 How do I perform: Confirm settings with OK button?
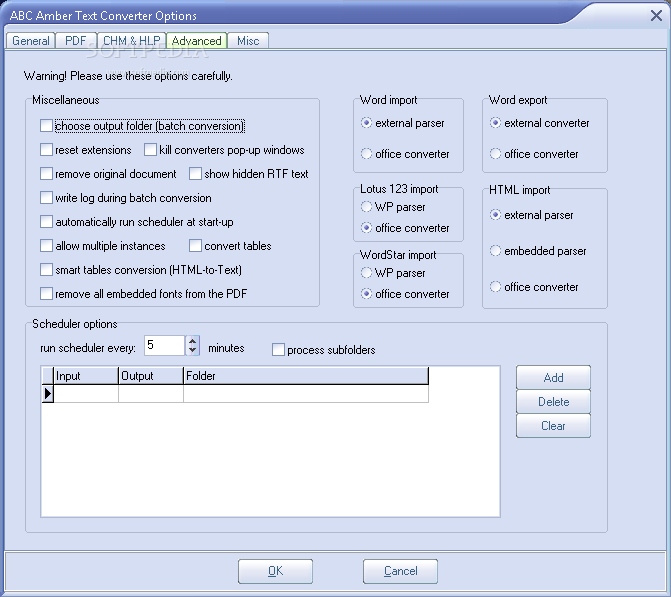click(275, 571)
